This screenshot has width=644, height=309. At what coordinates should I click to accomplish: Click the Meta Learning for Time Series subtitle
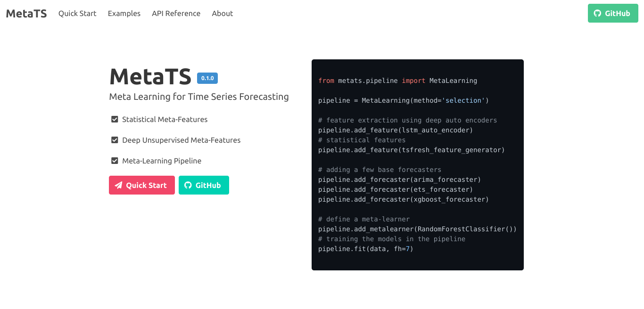pos(199,97)
